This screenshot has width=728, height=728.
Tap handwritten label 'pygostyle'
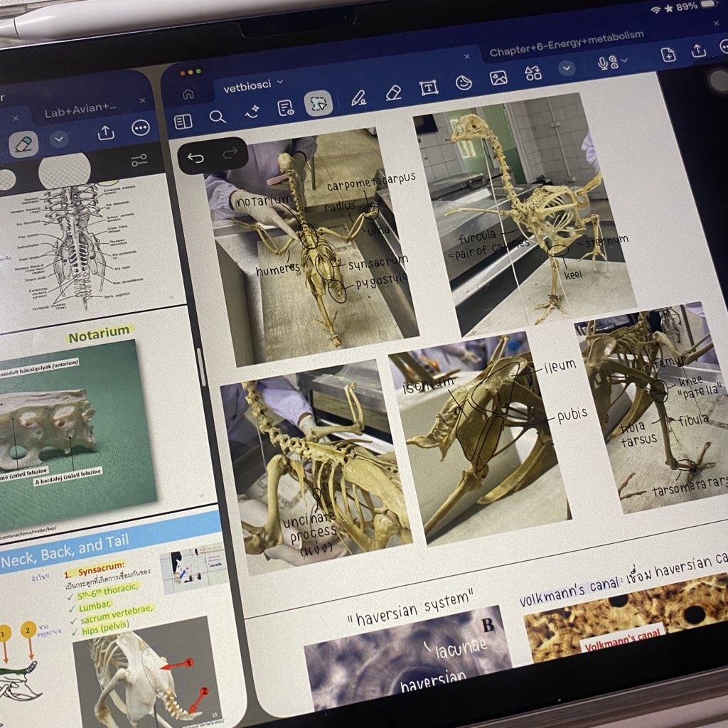(382, 281)
